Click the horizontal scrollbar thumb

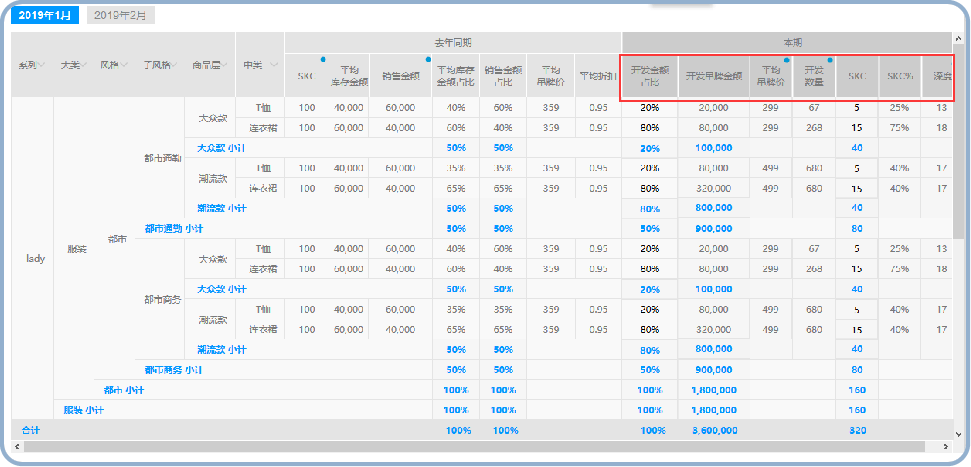pyautogui.click(x=474, y=447)
